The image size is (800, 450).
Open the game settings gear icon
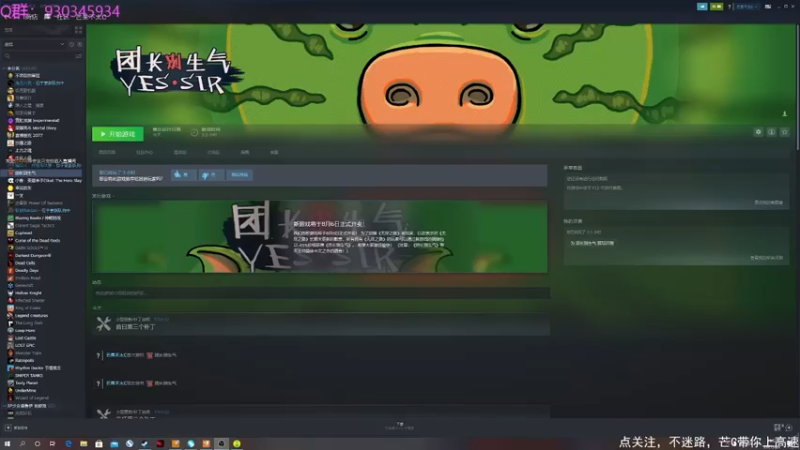coord(758,132)
